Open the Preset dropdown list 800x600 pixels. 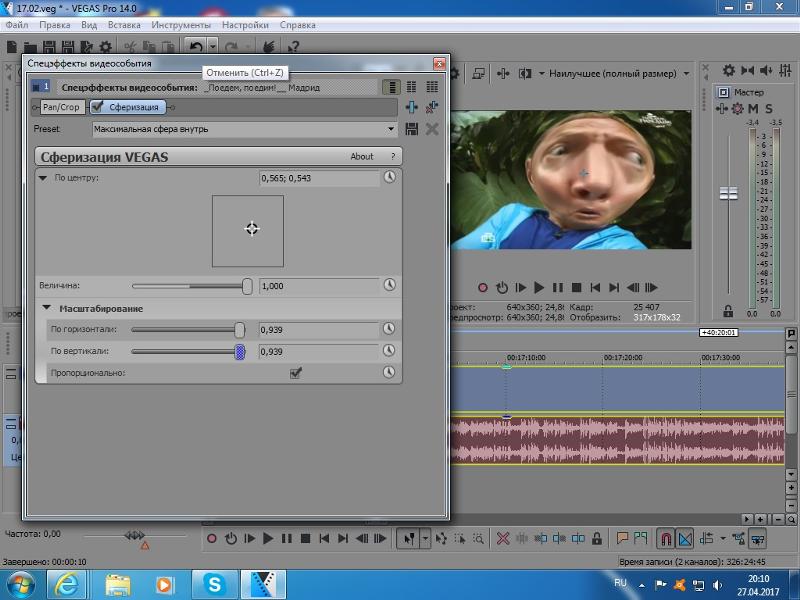pyautogui.click(x=391, y=129)
